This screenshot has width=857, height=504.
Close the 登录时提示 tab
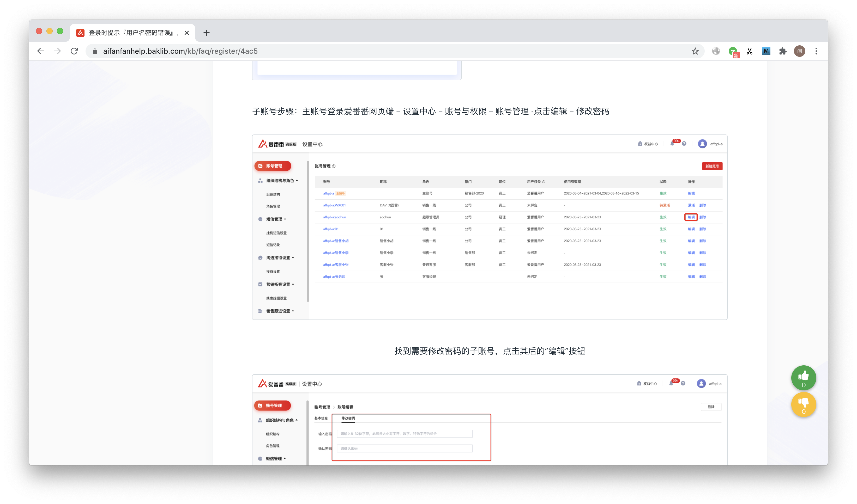click(x=187, y=33)
